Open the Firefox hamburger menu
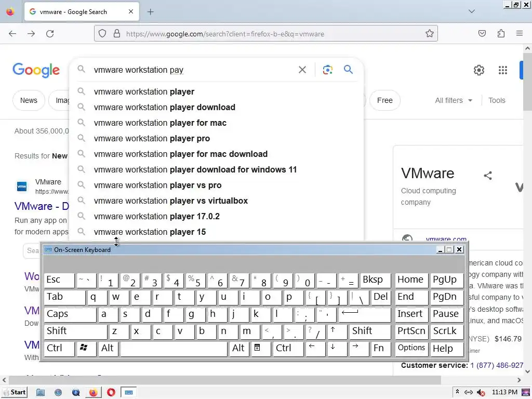Viewport: 532px width, 399px height. coord(520,33)
